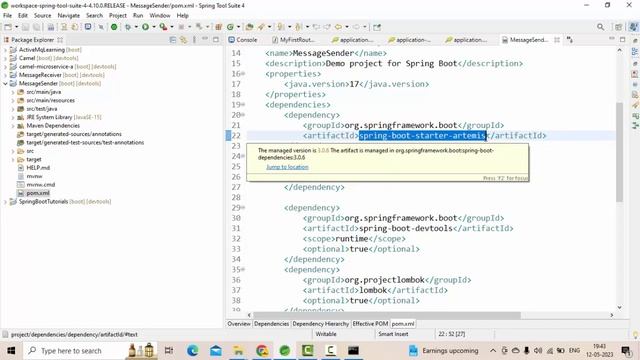Toggle Link with Editor in Package Explorer
Screen dimensions: 640x360
183,40
